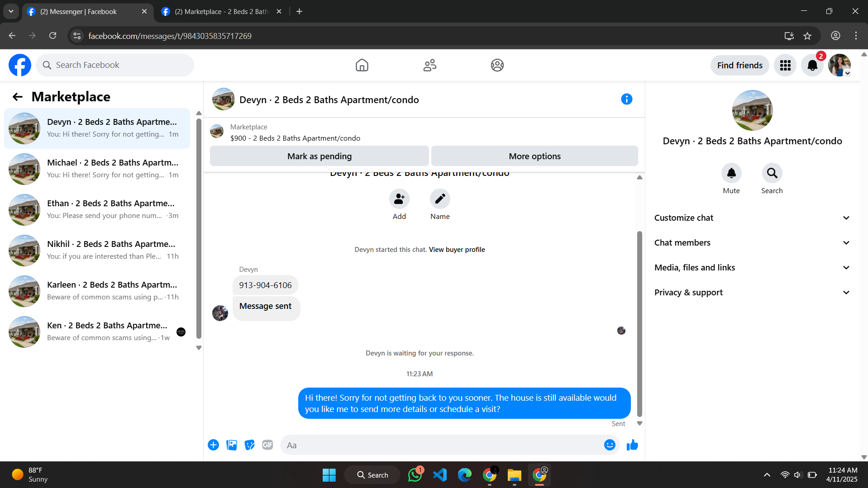Expand the Chat members section
Viewport: 868px width, 488px height.
coord(752,242)
